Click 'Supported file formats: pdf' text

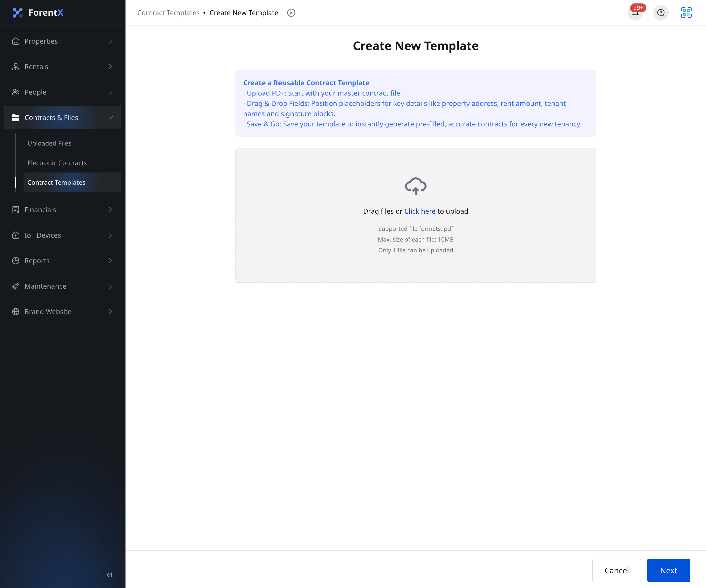(x=416, y=229)
